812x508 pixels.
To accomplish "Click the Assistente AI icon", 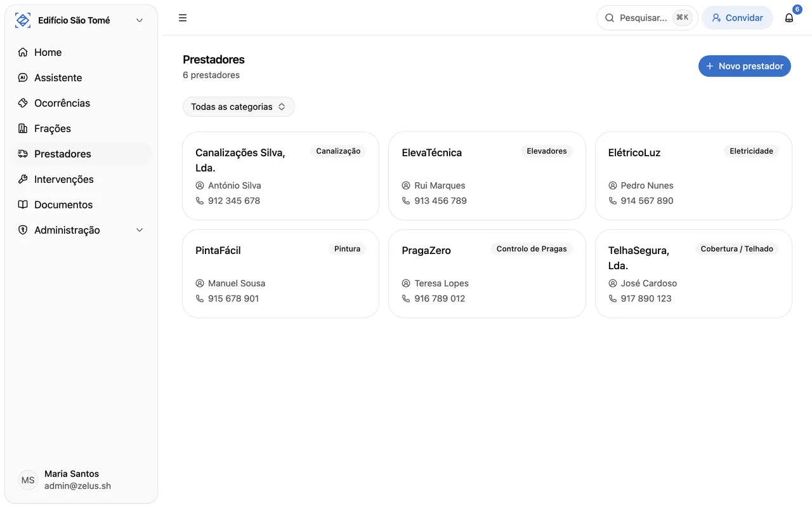I will (23, 77).
